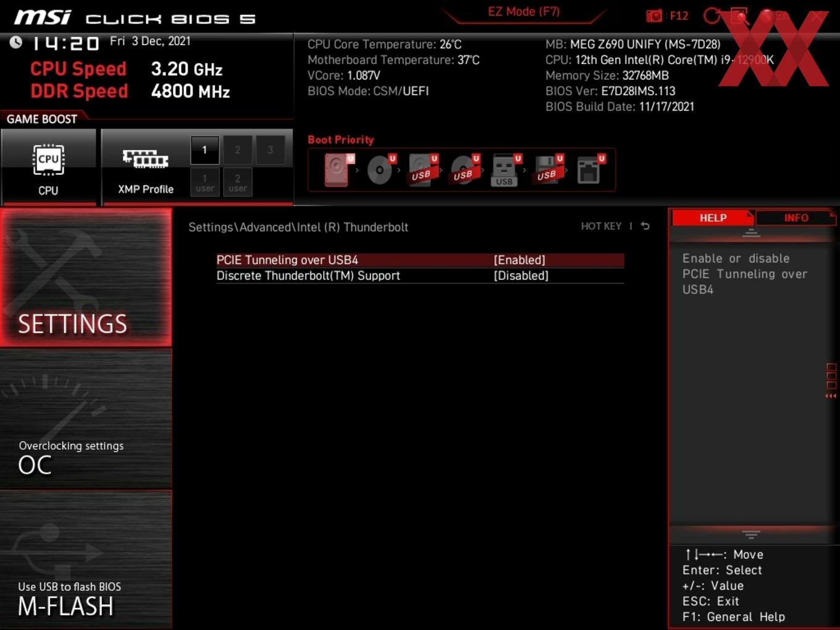Select XMP profile 1
840x630 pixels.
[204, 150]
